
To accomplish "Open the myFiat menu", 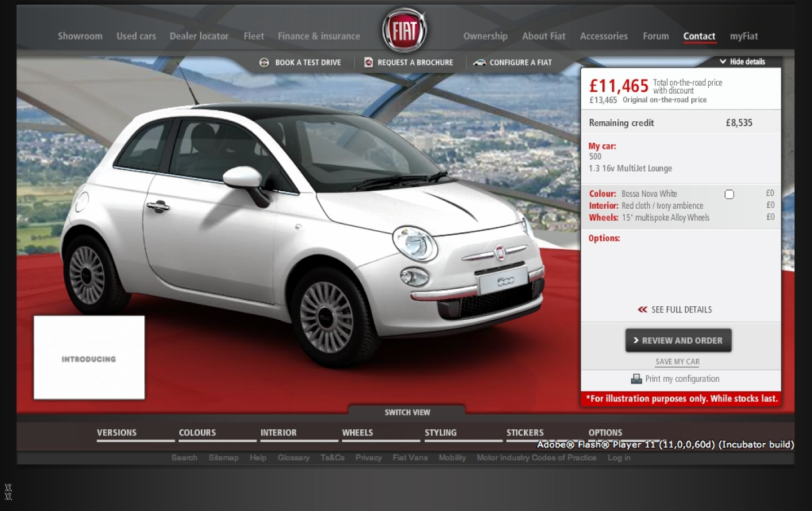I will [x=744, y=36].
